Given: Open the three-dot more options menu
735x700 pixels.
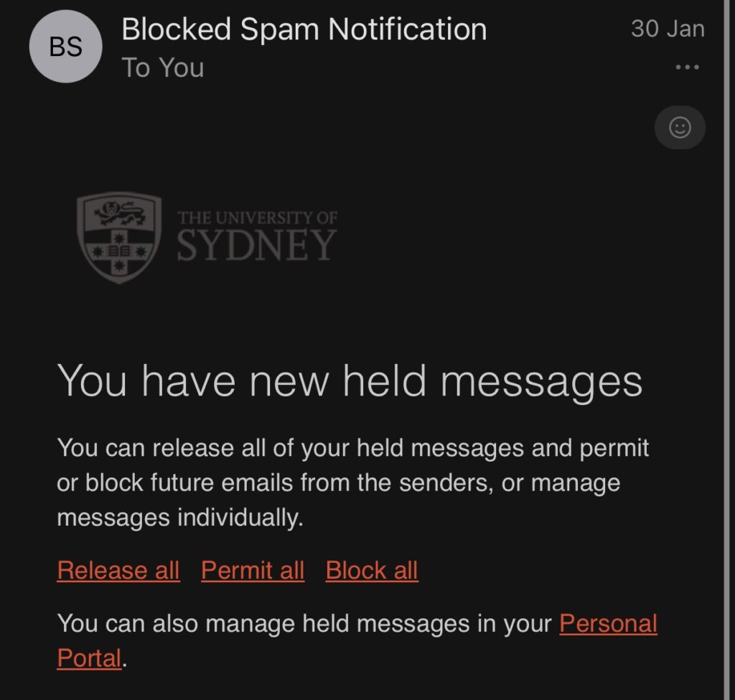Looking at the screenshot, I should coord(687,67).
